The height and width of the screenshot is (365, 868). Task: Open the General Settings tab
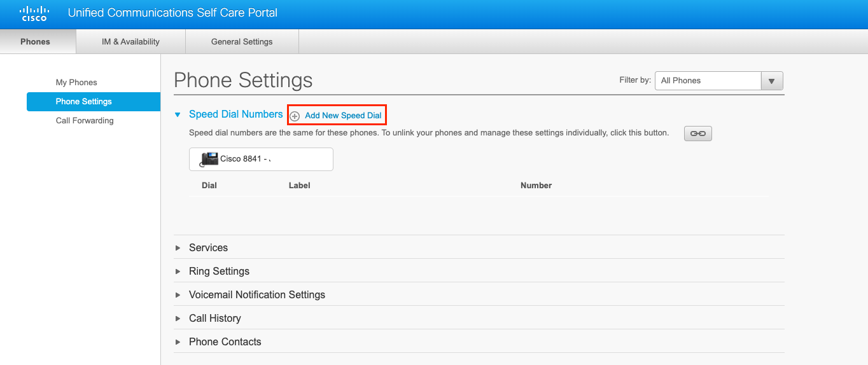pos(242,41)
